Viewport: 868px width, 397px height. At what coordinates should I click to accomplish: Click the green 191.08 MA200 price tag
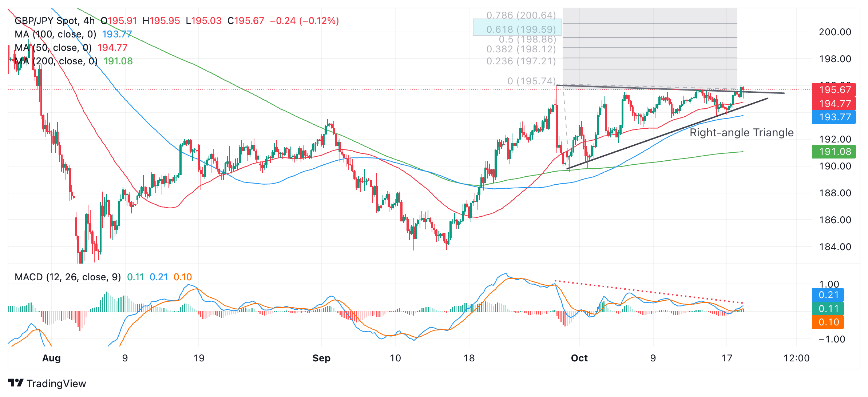point(835,152)
